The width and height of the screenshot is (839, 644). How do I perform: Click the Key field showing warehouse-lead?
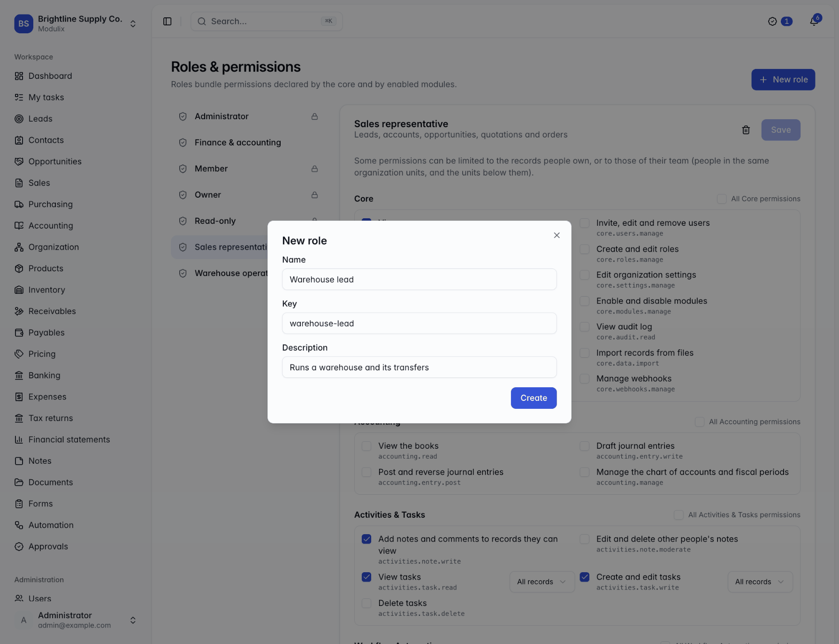point(419,323)
